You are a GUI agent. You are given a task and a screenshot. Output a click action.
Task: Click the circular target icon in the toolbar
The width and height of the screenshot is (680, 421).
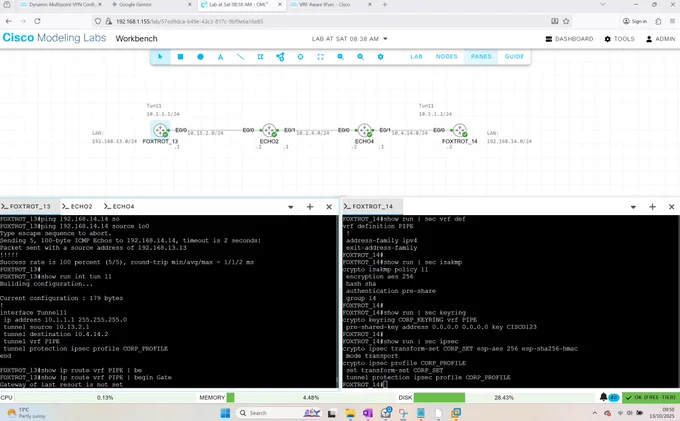[300, 57]
